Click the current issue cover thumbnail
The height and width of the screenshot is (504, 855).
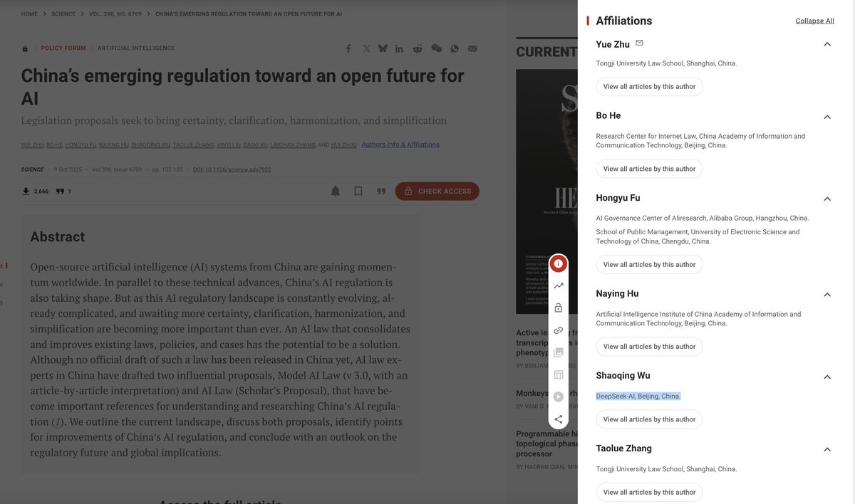546,191
